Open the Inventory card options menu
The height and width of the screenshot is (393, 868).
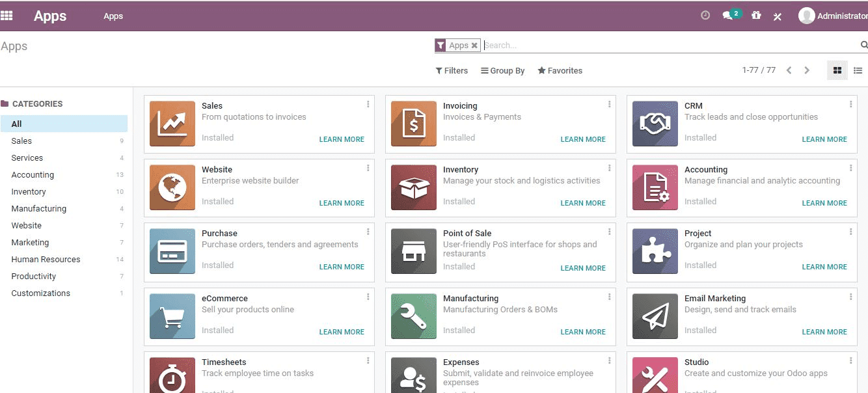[609, 168]
